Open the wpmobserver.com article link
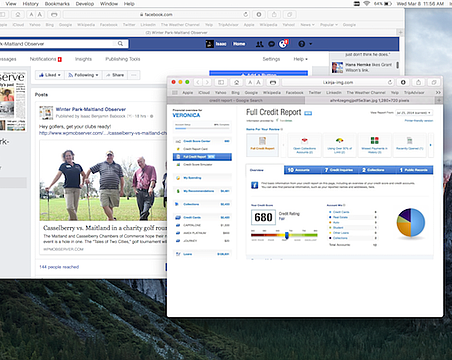 click(x=103, y=133)
